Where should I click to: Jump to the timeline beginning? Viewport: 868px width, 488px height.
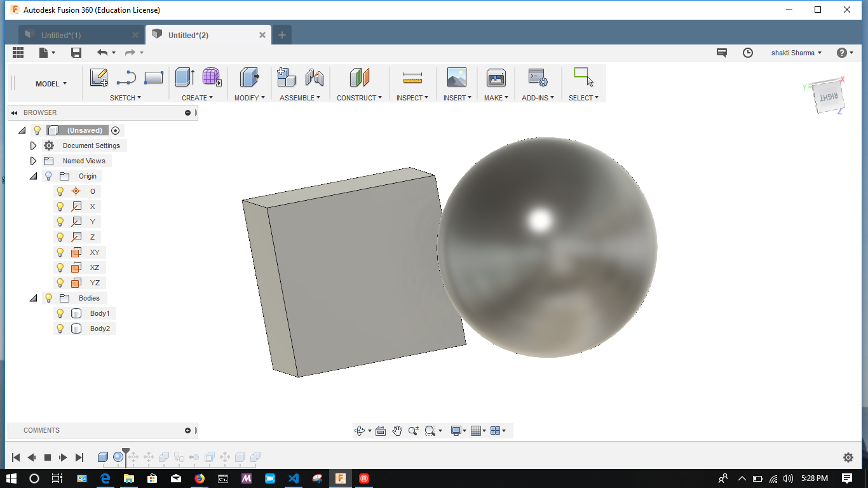[x=17, y=457]
